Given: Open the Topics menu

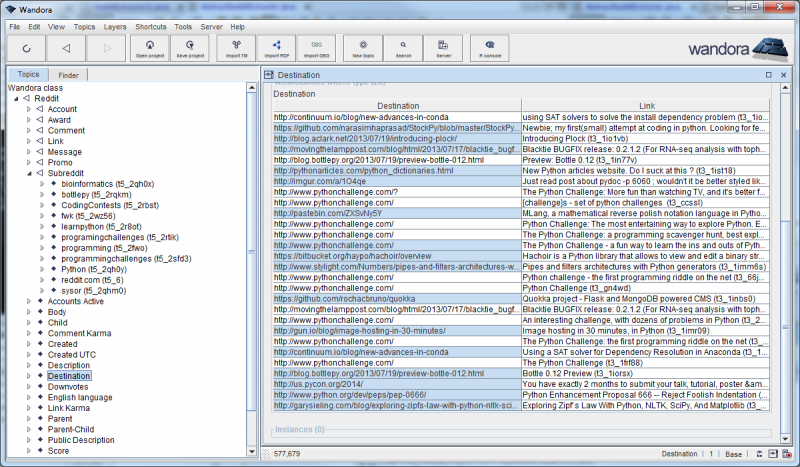Looking at the screenshot, I should (x=84, y=26).
